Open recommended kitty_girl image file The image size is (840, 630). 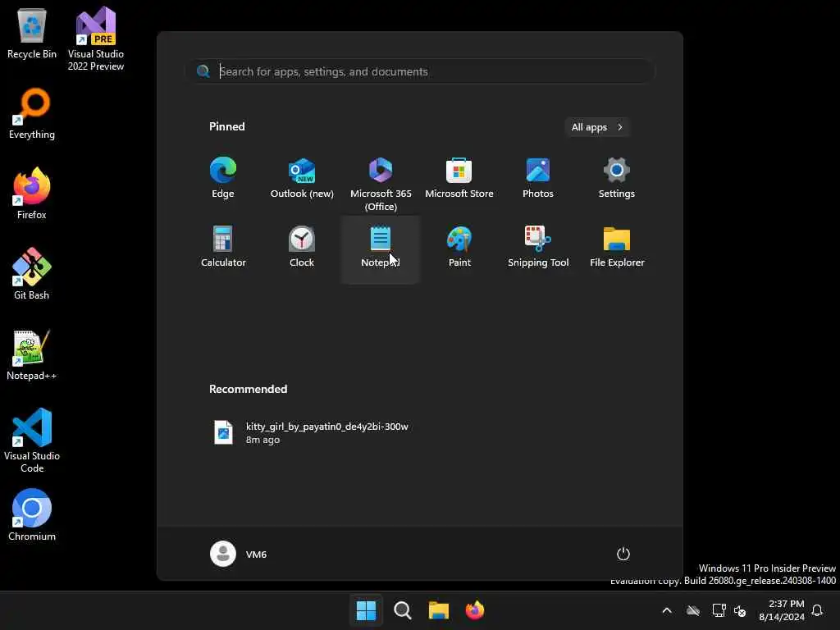tap(311, 433)
